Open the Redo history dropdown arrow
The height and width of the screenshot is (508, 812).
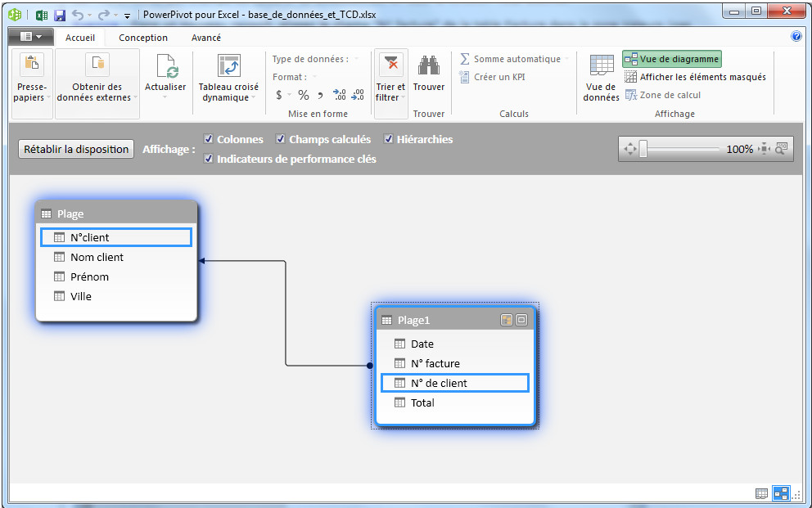click(115, 15)
